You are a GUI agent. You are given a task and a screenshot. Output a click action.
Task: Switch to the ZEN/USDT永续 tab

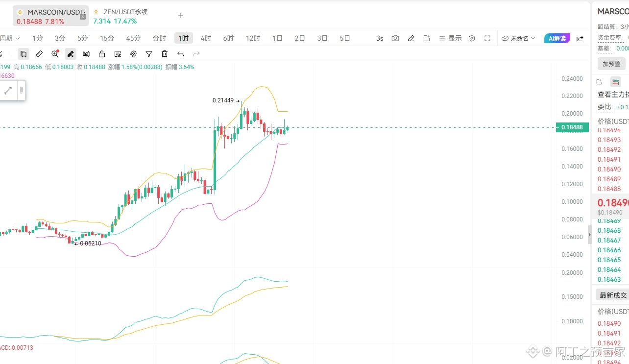(x=121, y=16)
